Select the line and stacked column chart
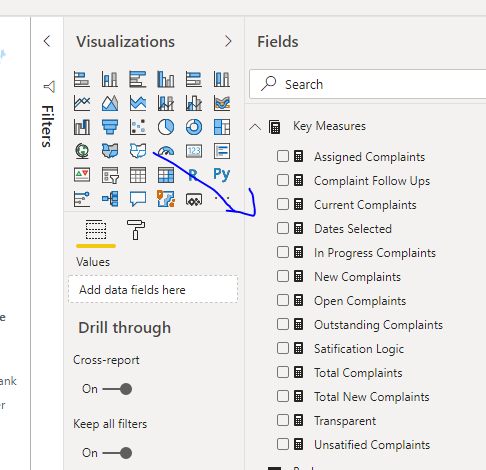 click(166, 103)
